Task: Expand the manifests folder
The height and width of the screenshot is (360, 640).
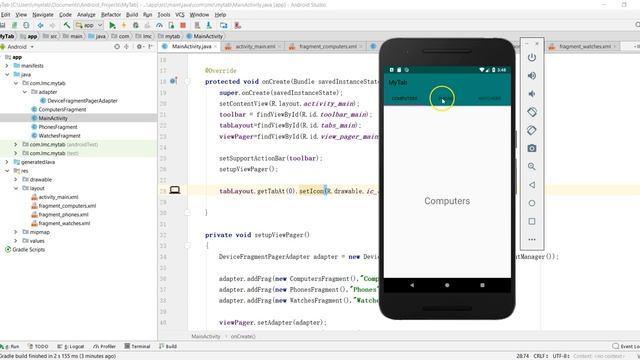Action: pos(7,66)
